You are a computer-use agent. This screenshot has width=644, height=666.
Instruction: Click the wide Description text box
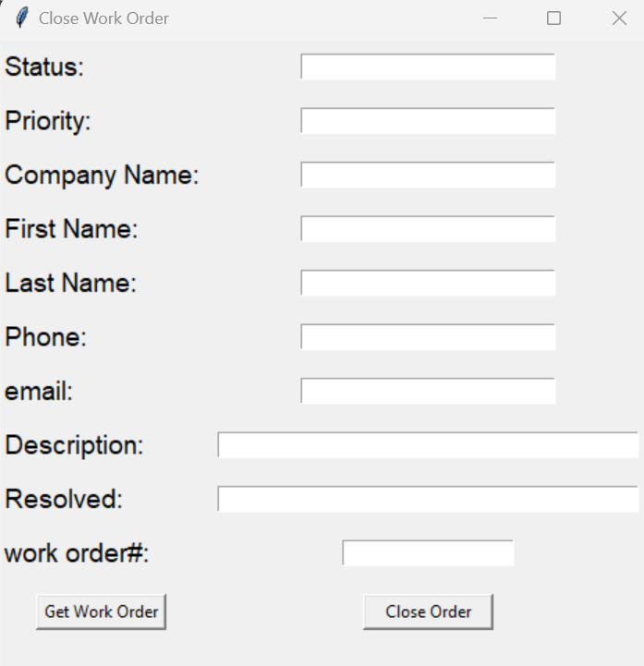click(428, 445)
